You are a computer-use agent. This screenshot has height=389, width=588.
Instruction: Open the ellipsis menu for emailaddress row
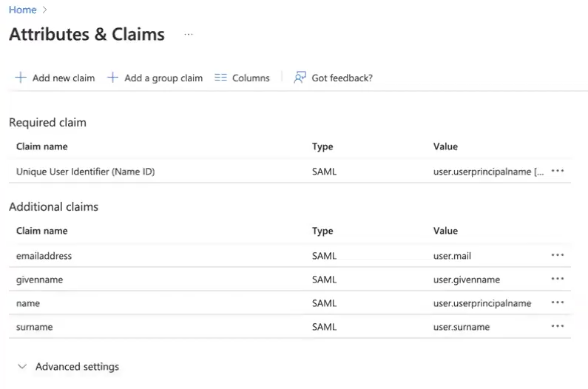pyautogui.click(x=558, y=255)
